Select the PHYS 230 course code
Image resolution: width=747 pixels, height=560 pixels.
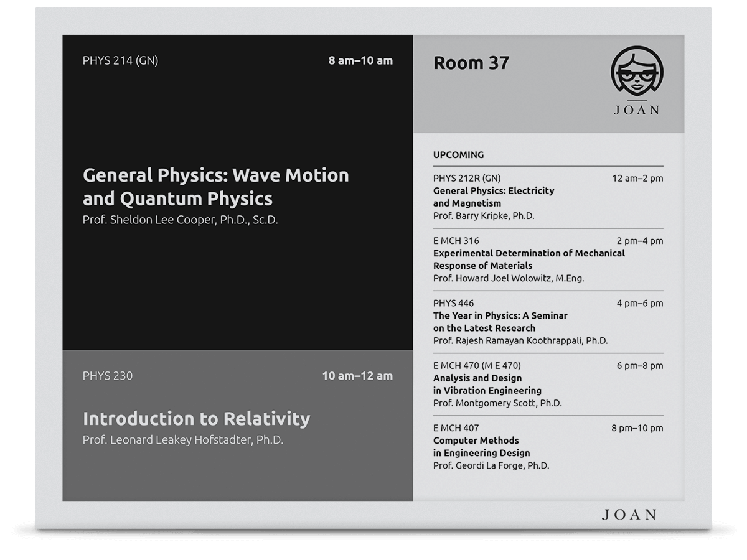(107, 376)
